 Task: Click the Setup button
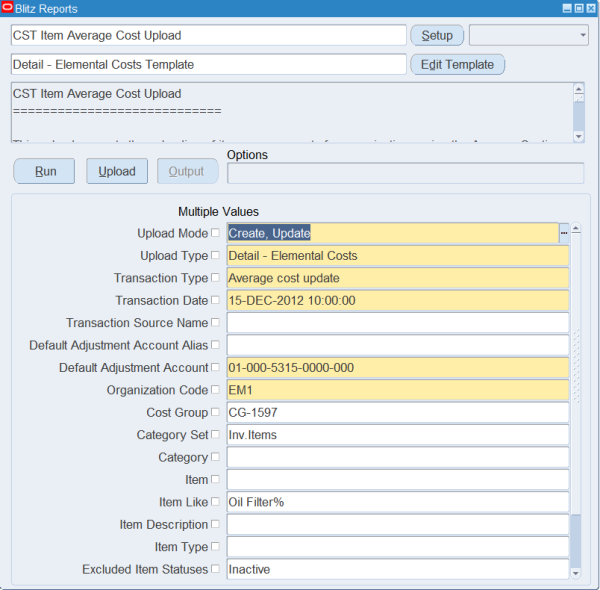pos(437,36)
